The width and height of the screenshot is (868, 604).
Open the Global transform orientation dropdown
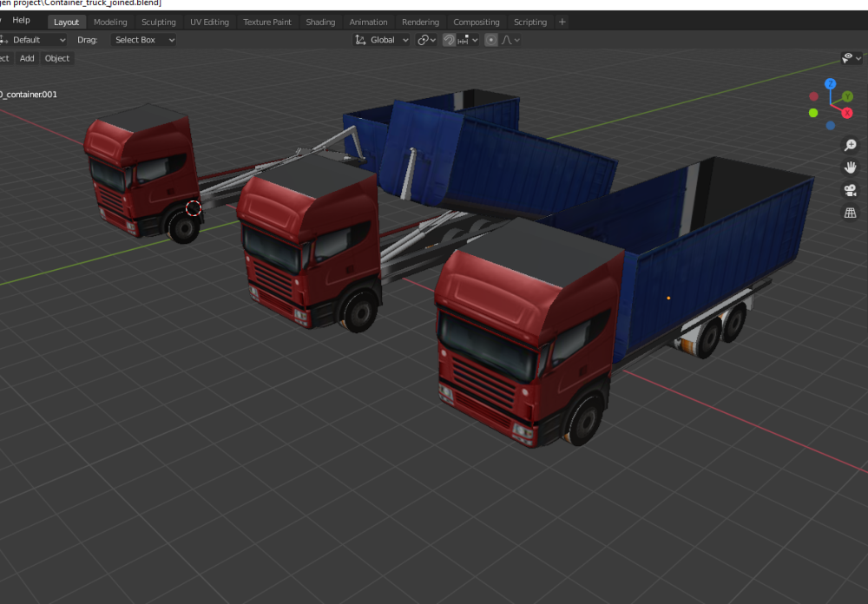382,40
